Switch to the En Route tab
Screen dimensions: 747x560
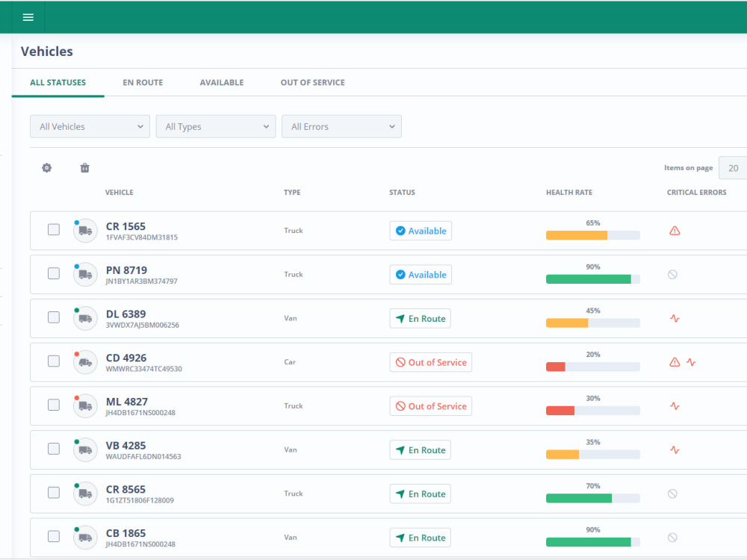(143, 82)
